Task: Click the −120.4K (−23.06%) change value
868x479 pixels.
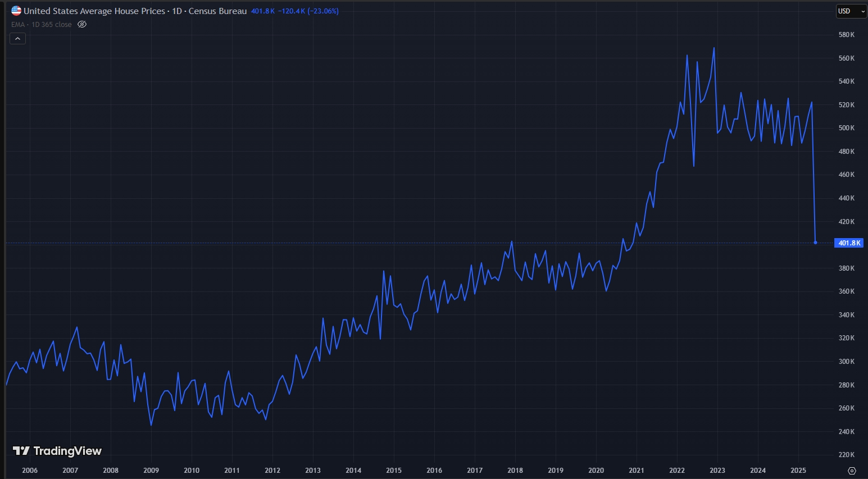Action: pyautogui.click(x=308, y=11)
